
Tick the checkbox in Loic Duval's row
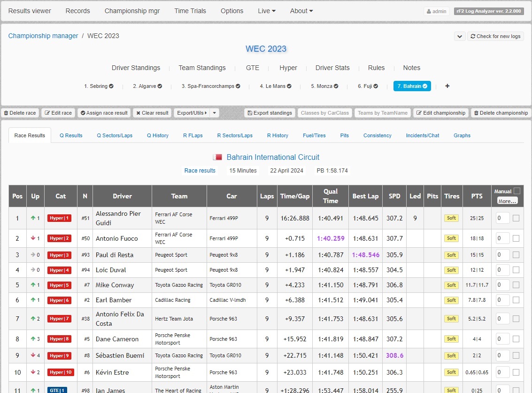click(516, 270)
